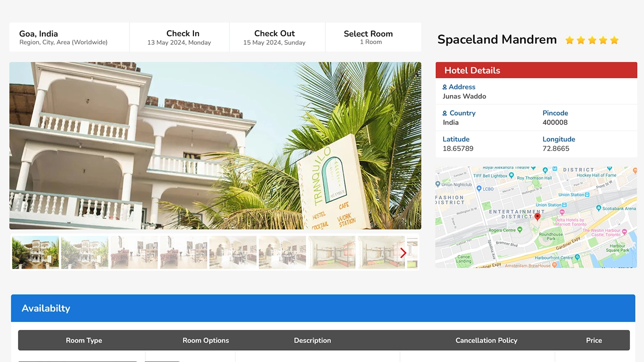
Task: Select the third thumbnail in gallery
Action: [134, 253]
